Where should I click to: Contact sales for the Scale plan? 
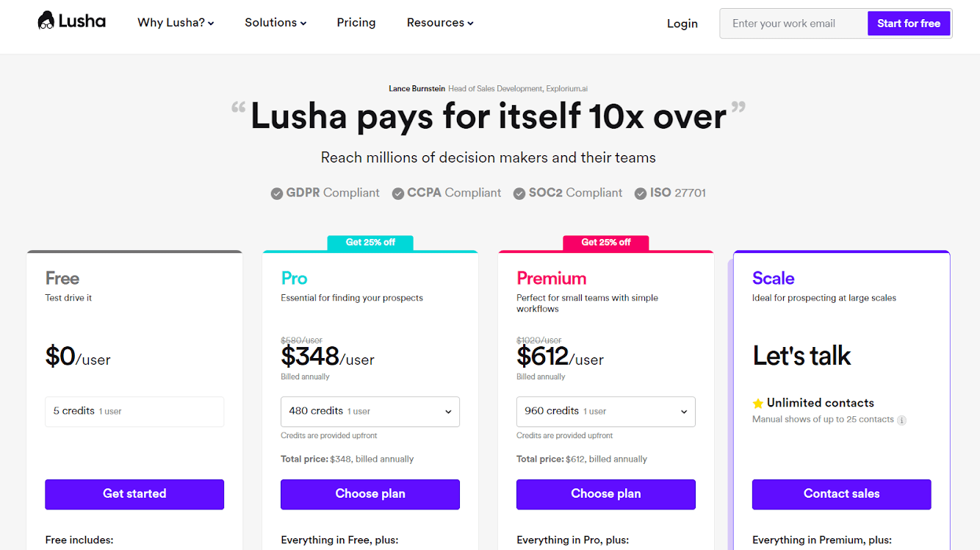tap(841, 494)
